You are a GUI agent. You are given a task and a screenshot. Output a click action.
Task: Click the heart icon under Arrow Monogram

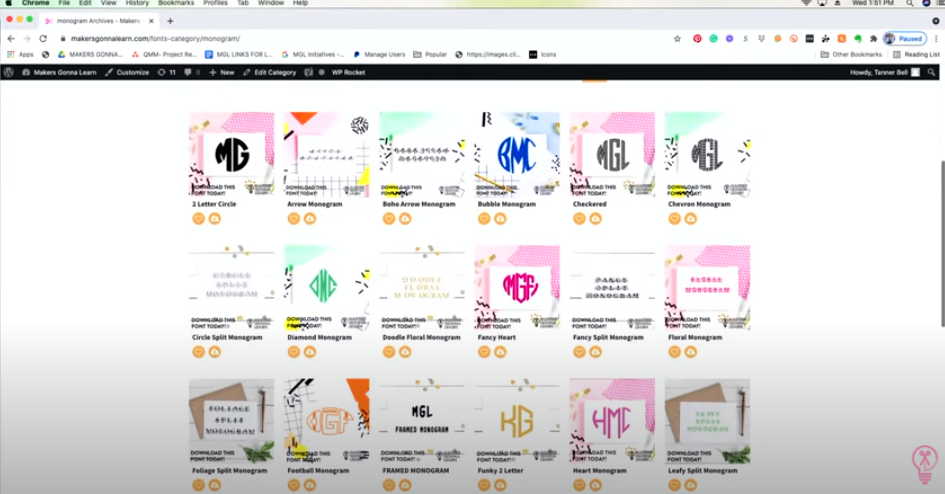pos(293,218)
